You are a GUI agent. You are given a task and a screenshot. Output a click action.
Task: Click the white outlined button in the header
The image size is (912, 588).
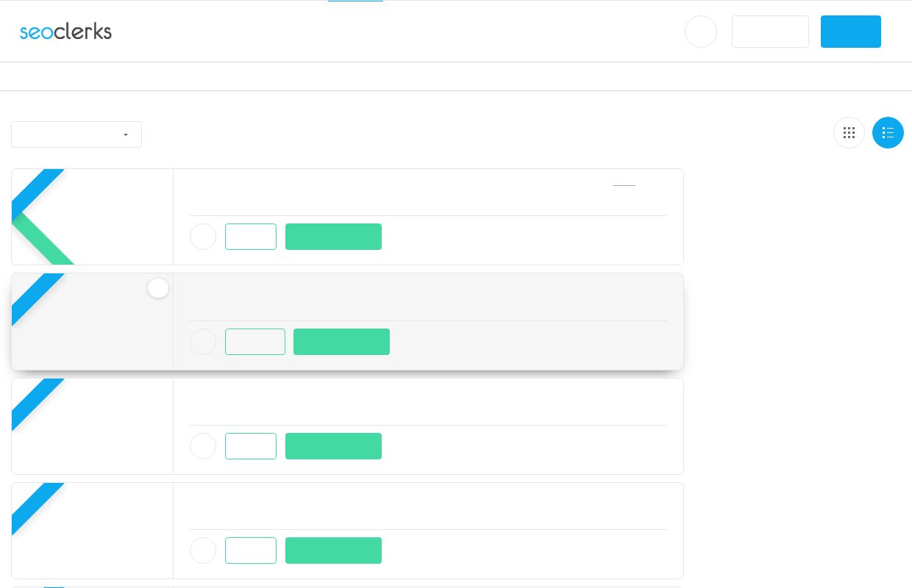pyautogui.click(x=770, y=32)
